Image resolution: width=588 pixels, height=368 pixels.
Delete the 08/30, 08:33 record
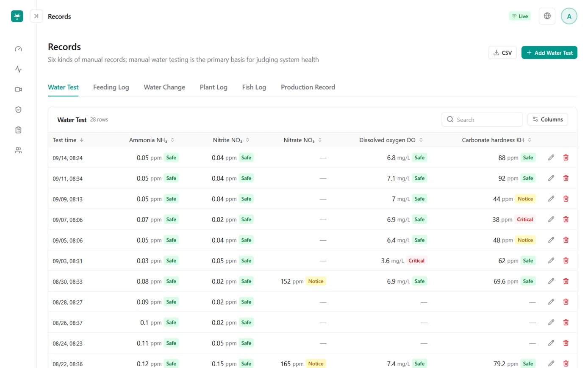pos(566,281)
